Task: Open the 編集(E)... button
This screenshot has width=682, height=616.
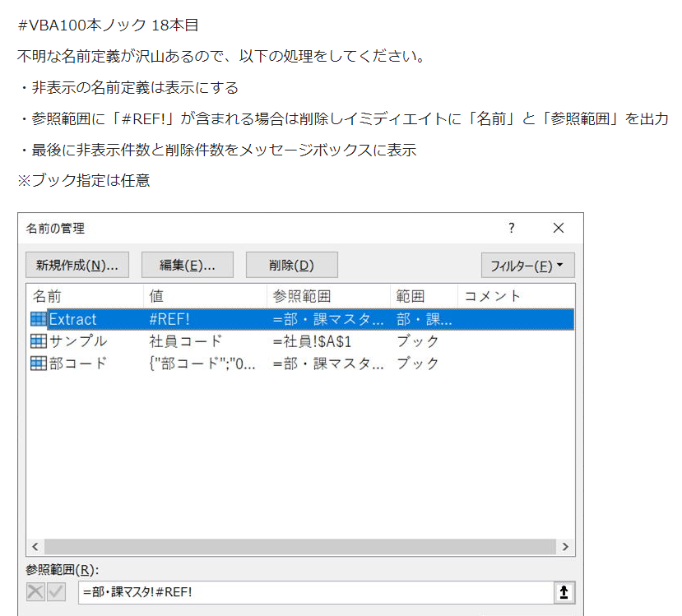Action: pyautogui.click(x=187, y=265)
